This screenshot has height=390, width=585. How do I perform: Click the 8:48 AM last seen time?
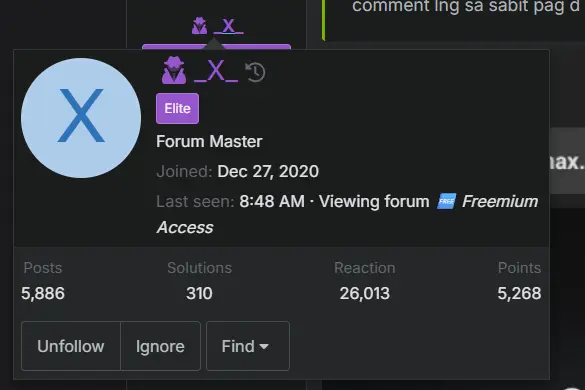click(x=272, y=202)
